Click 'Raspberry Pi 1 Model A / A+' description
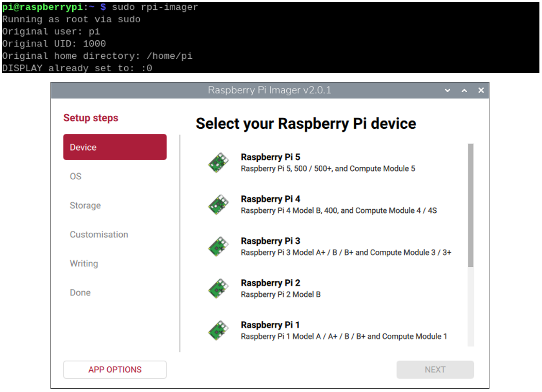Image resolution: width=542 pixels, height=392 pixels. [x=344, y=336]
